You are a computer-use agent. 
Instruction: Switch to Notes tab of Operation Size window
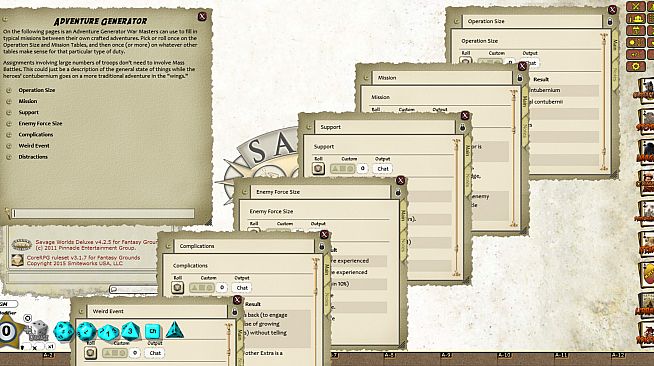pyautogui.click(x=614, y=74)
